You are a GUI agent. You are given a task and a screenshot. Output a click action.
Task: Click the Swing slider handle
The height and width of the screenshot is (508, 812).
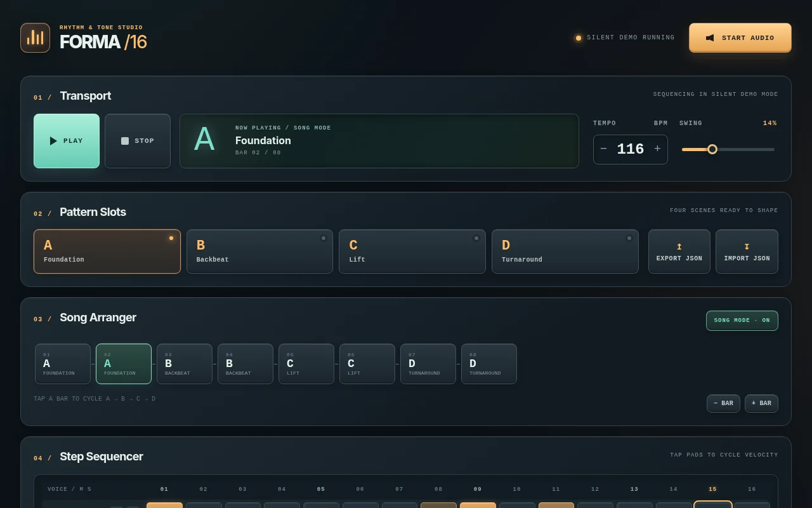pyautogui.click(x=712, y=149)
